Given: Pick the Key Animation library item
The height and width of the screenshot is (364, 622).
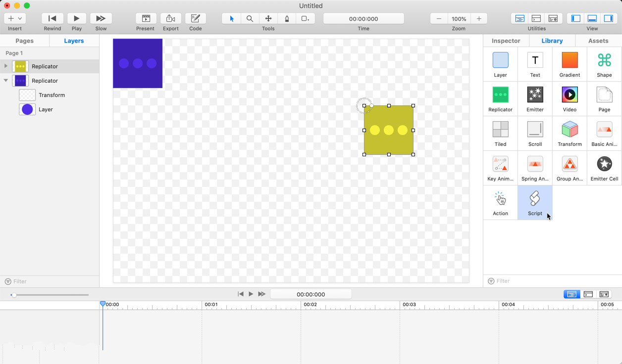Looking at the screenshot, I should 500,168.
